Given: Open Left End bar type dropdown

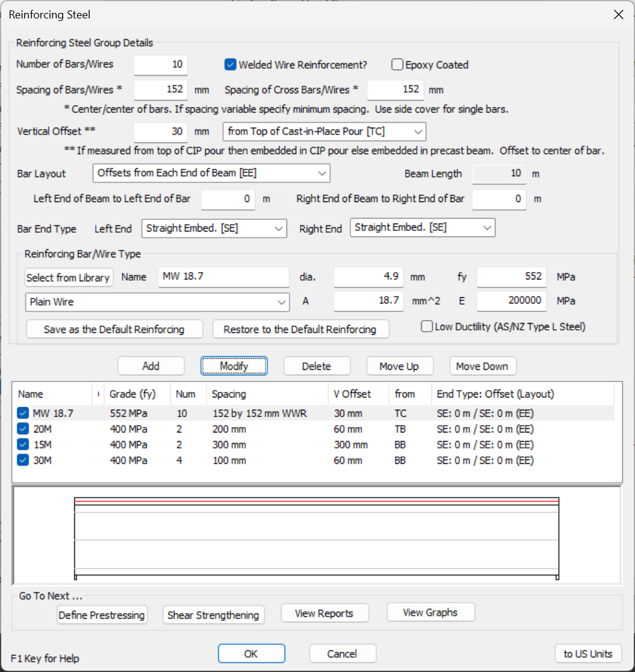Looking at the screenshot, I should 214,229.
